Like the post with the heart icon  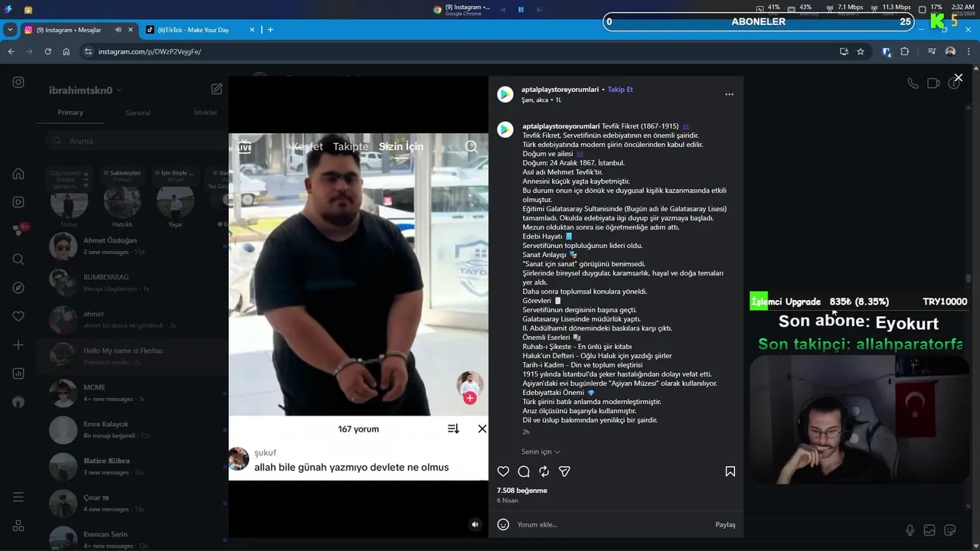point(503,471)
